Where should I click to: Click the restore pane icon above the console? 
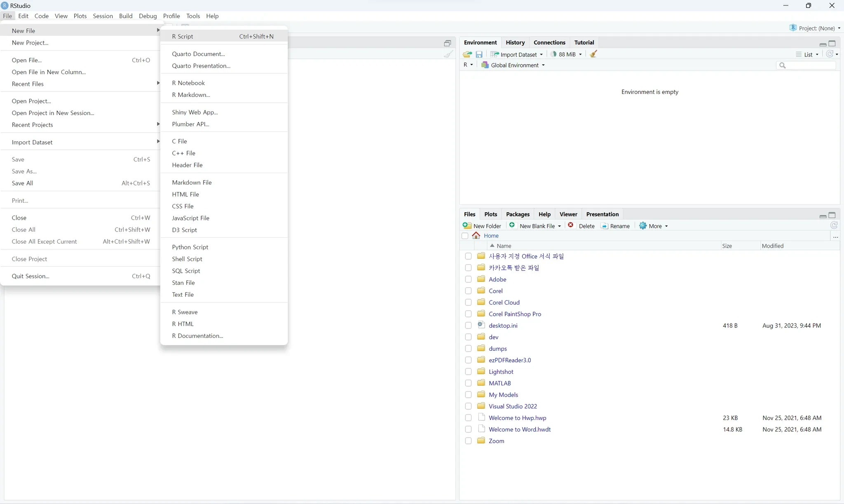pyautogui.click(x=448, y=43)
